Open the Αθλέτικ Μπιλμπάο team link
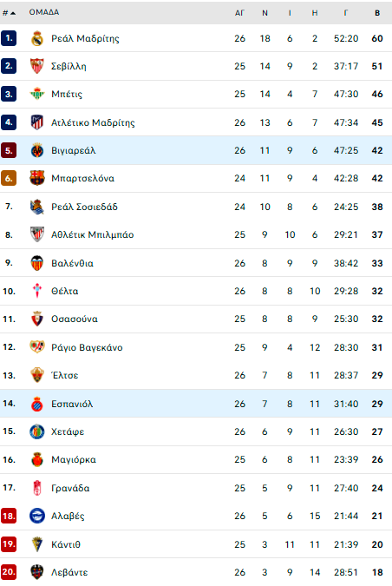Screen dimensions: 392x586 click(x=92, y=234)
